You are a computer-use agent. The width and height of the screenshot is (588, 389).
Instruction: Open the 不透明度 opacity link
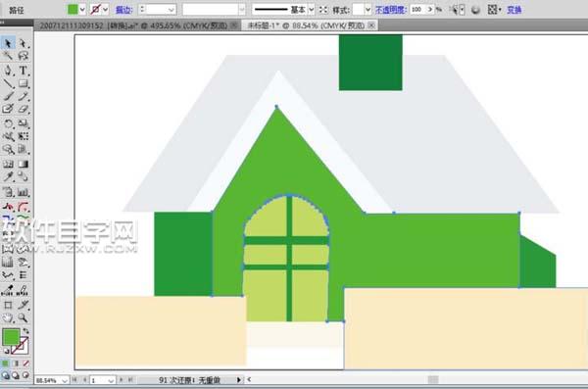(x=391, y=10)
